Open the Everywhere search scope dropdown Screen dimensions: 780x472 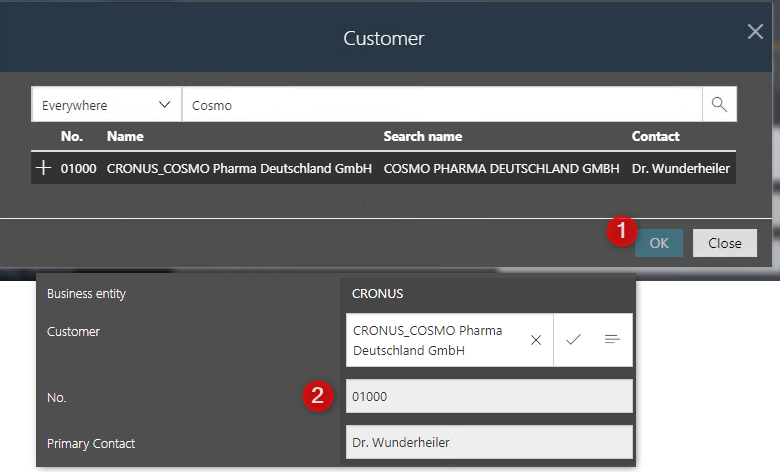point(106,104)
